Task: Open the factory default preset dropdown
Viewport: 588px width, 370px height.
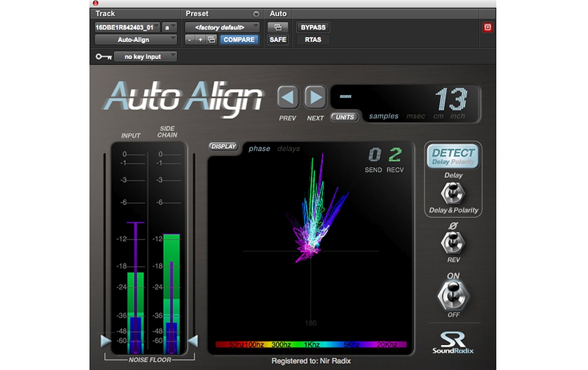Action: coord(222,27)
